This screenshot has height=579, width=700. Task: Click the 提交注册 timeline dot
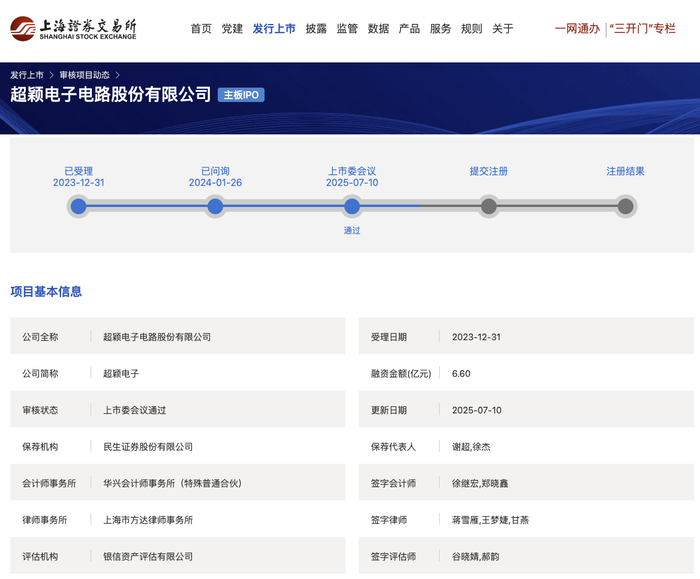tap(489, 206)
